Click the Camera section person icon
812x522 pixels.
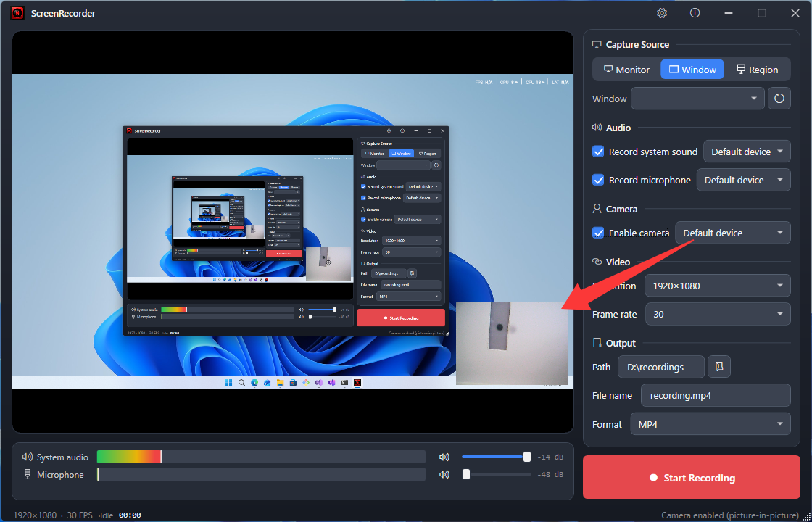coord(597,209)
